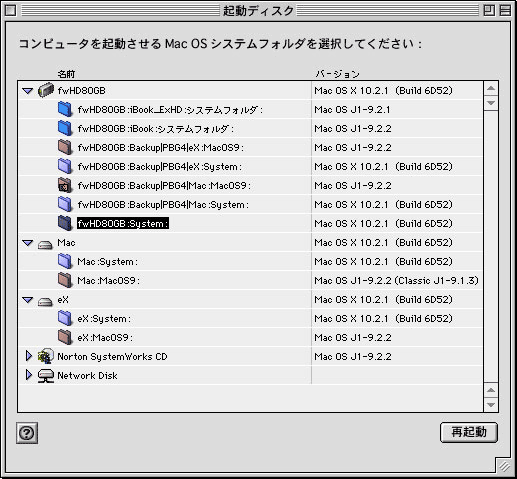This screenshot has height=479, width=517.
Task: Click folder icon for Backup|PBG4|Mac:MacOS9
Action: [65, 185]
